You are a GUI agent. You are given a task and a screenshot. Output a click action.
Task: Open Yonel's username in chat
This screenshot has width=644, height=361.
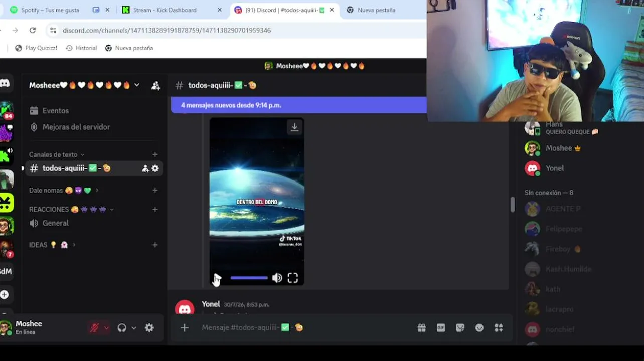[x=211, y=304]
